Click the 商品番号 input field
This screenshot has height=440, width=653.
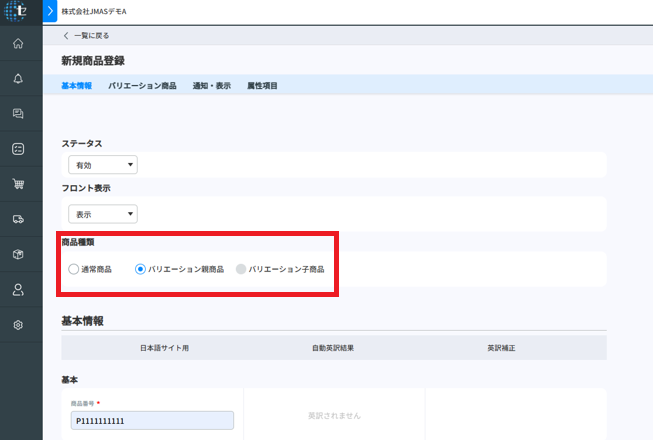[x=150, y=421]
